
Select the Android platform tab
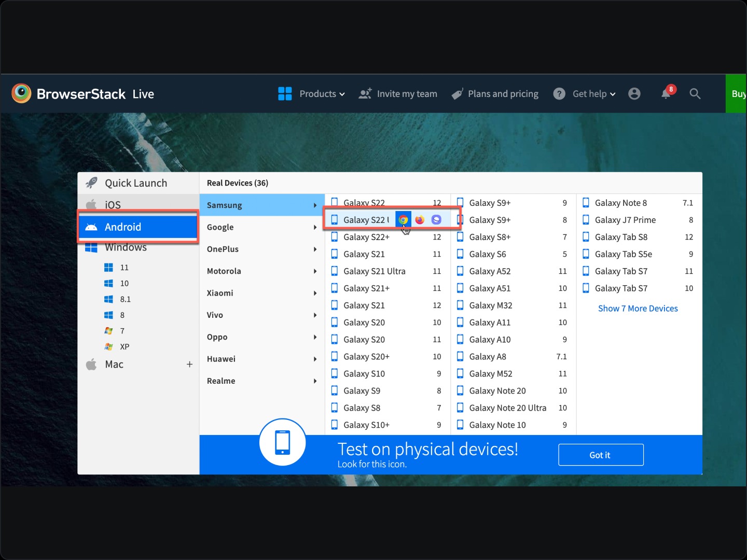tap(138, 227)
